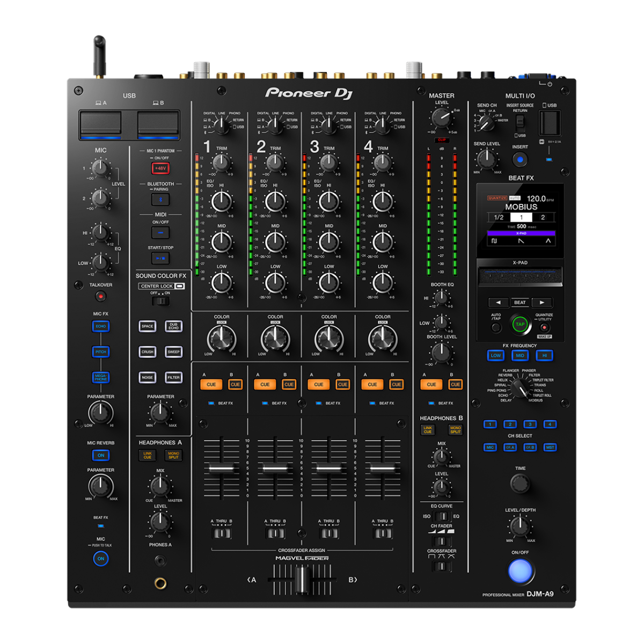Turn on MIC REVERB with ON button
The image size is (644, 644).
tap(101, 455)
